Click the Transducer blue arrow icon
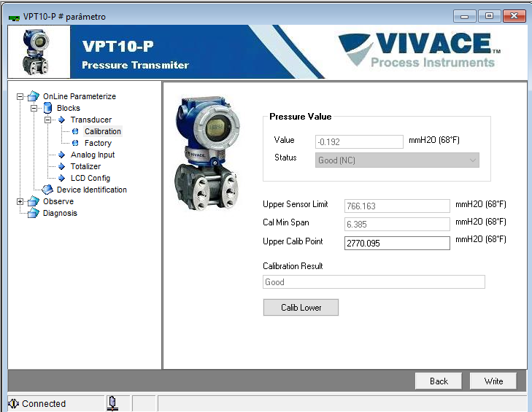The height and width of the screenshot is (412, 532). tap(62, 120)
